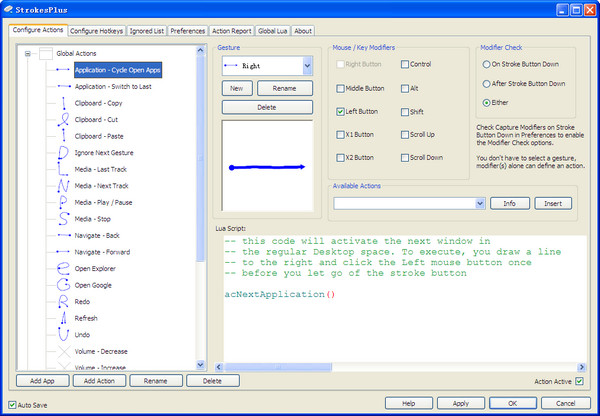Click the StrokesPlus title bar icon
This screenshot has width=600, height=416.
coord(8,9)
